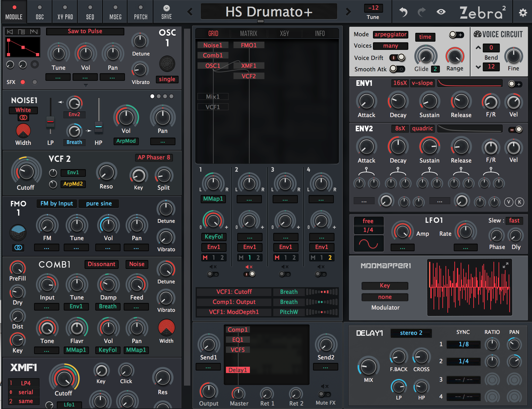Switch to the XY PAD tab

(x=65, y=12)
